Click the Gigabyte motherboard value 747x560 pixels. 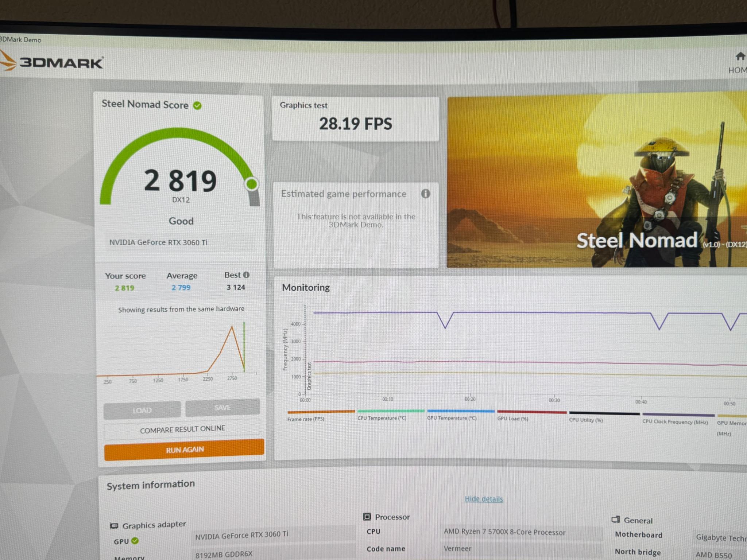[x=721, y=538]
